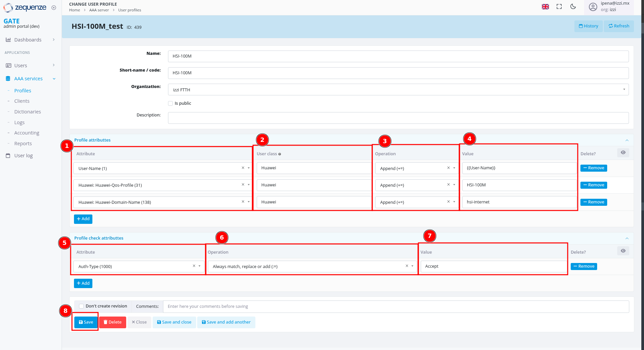Open the fullscreen view icon
The width and height of the screenshot is (644, 350).
pos(559,6)
